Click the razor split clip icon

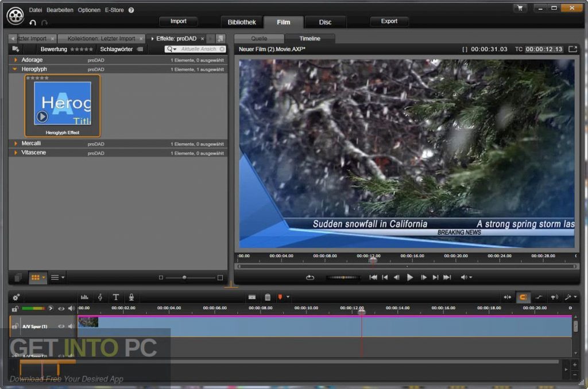[x=252, y=297]
